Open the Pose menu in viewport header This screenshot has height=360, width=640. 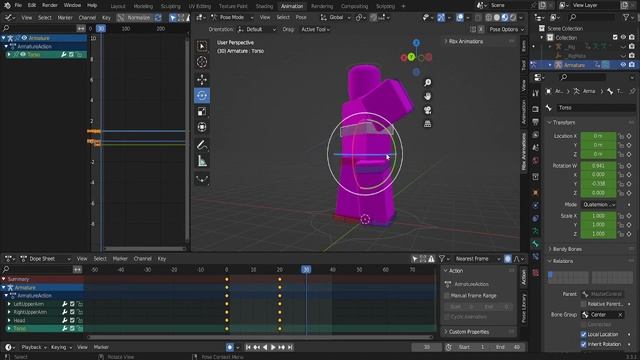[x=301, y=18]
